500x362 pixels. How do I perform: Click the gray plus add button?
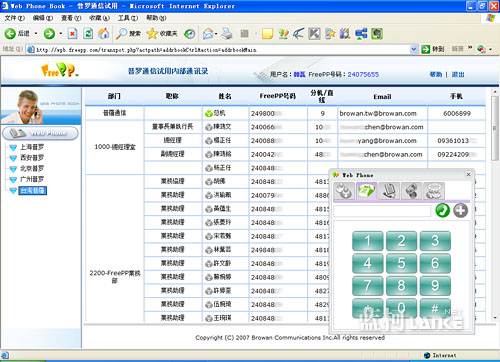coord(461,210)
